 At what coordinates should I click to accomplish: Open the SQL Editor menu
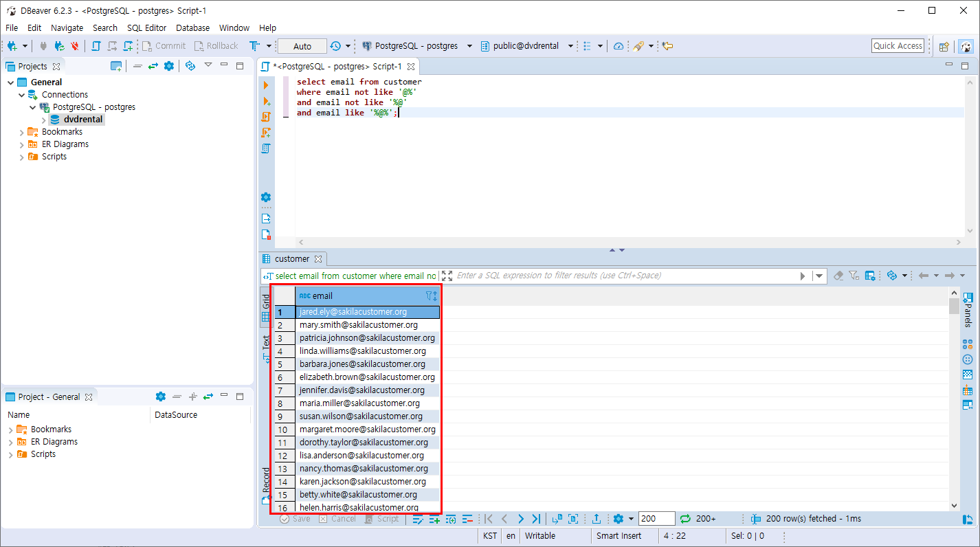(146, 27)
